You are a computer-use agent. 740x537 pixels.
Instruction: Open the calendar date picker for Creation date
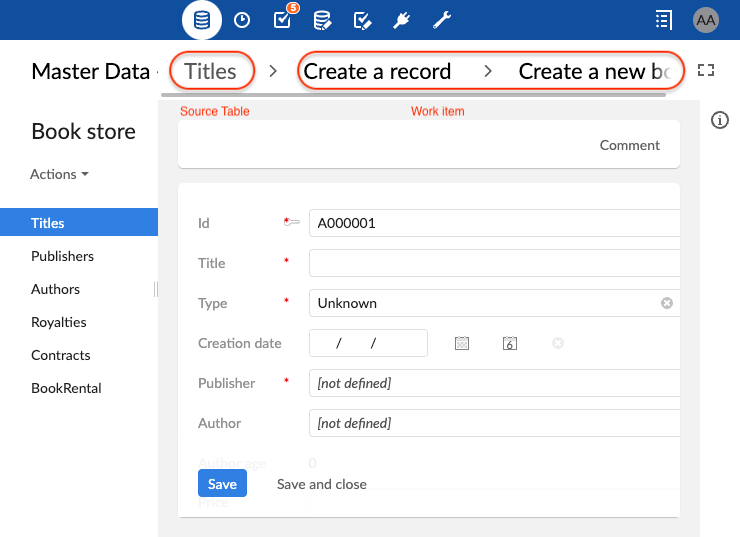click(x=462, y=343)
